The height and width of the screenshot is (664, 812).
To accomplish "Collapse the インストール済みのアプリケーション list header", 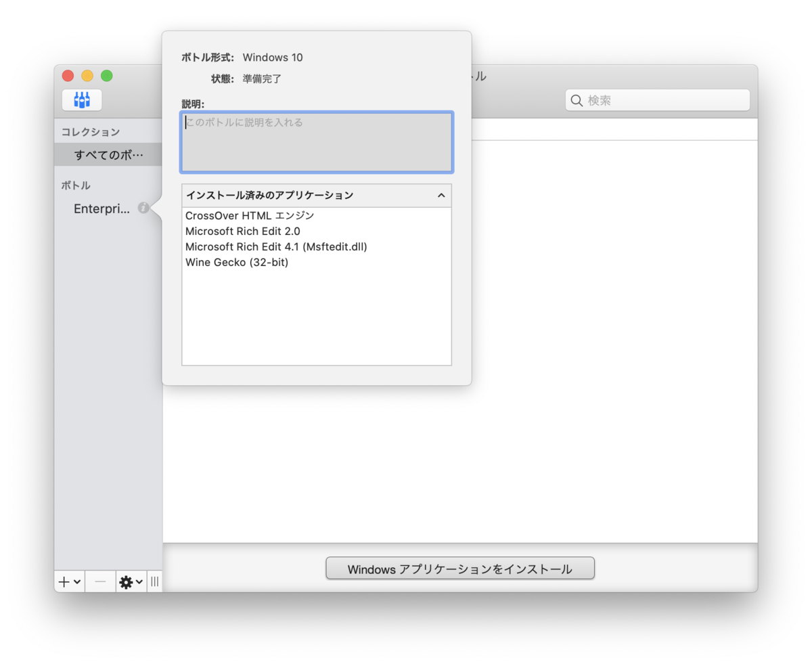I will coord(317,196).
